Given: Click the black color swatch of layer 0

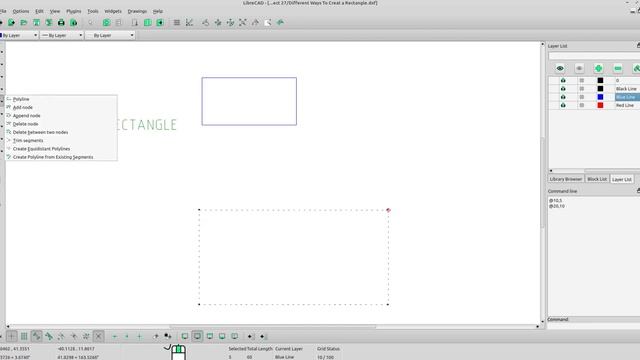Looking at the screenshot, I should point(600,80).
